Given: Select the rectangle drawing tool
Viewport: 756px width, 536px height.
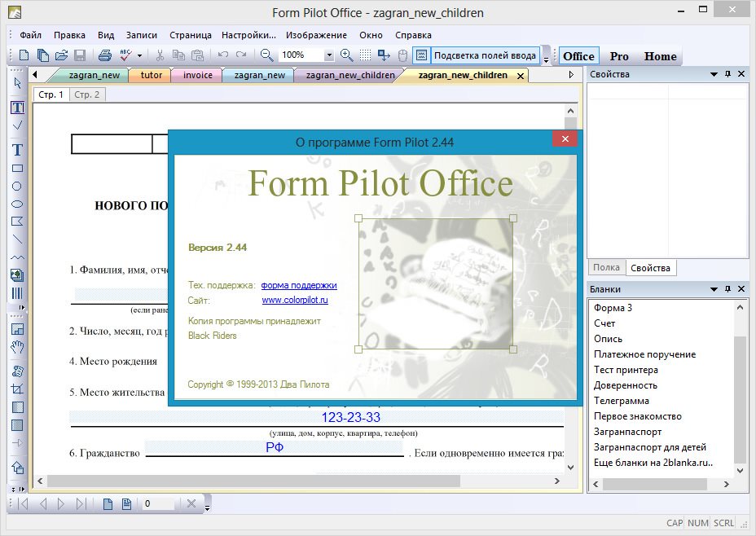Looking at the screenshot, I should [x=17, y=169].
